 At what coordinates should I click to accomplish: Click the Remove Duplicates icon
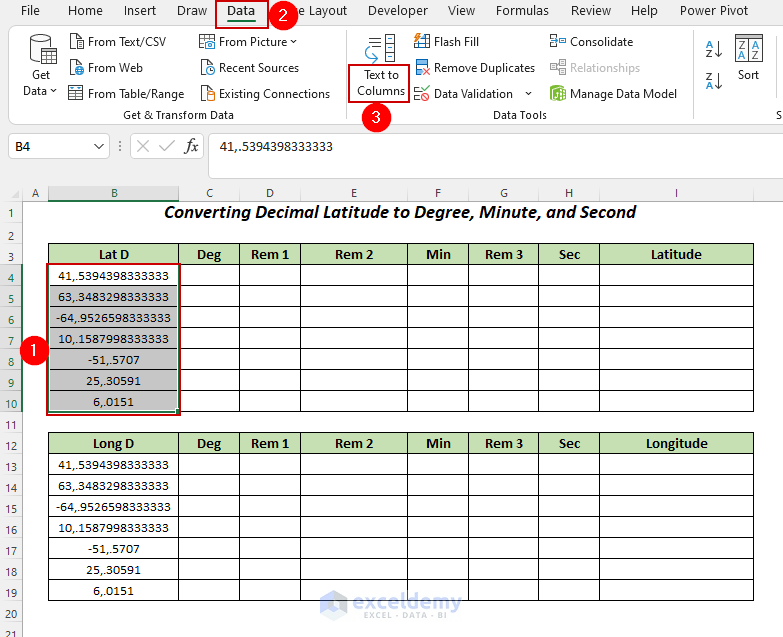421,68
